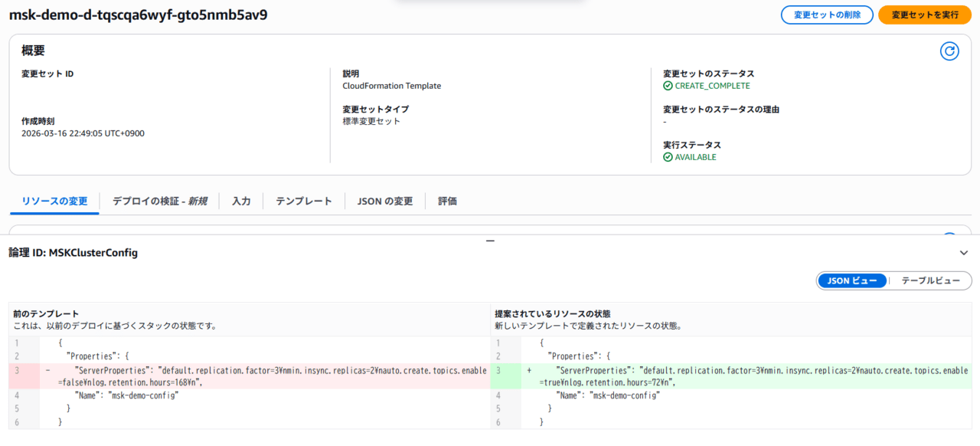Image resolution: width=980 pixels, height=446 pixels.
Task: Open the デプロイの検証 - 新規 tab
Action: (159, 202)
